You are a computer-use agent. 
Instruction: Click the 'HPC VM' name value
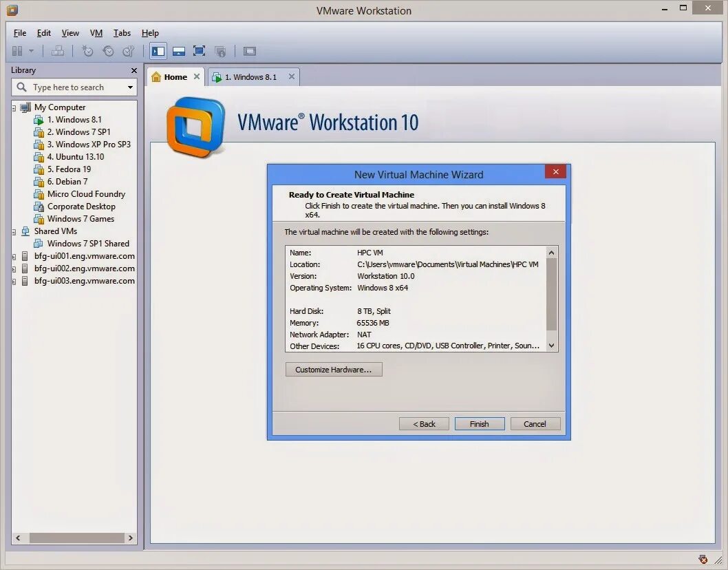point(370,253)
